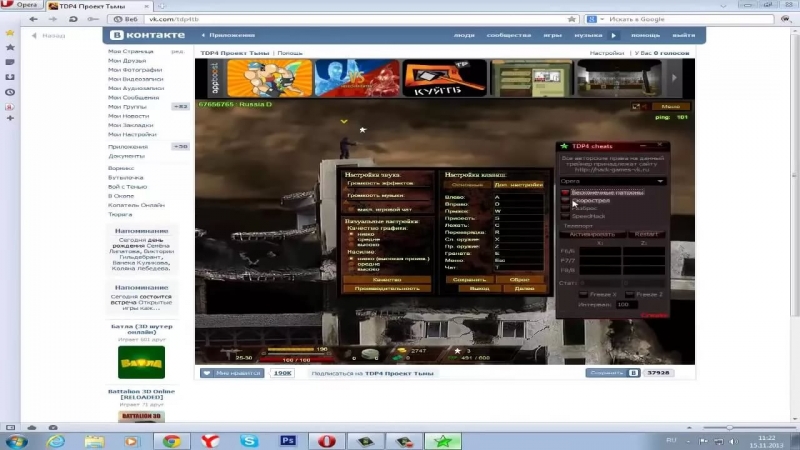Click the green star icon in TDP4 cheats title
800x450 pixels.
click(564, 146)
